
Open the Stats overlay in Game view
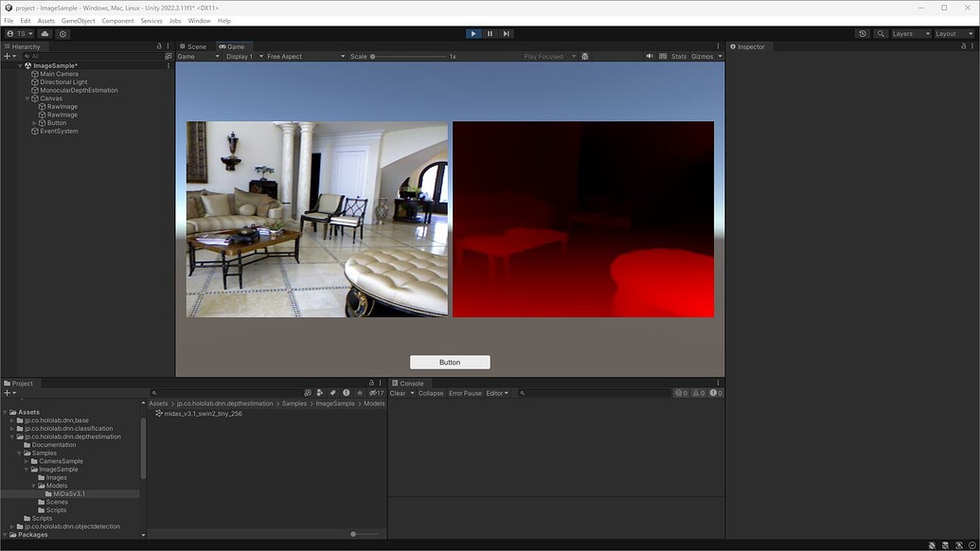coord(679,55)
